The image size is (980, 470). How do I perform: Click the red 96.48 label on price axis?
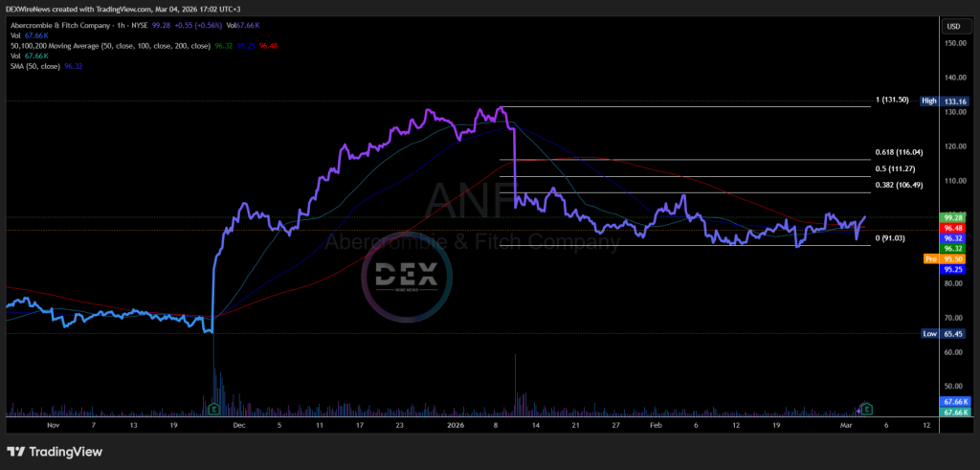pos(954,228)
